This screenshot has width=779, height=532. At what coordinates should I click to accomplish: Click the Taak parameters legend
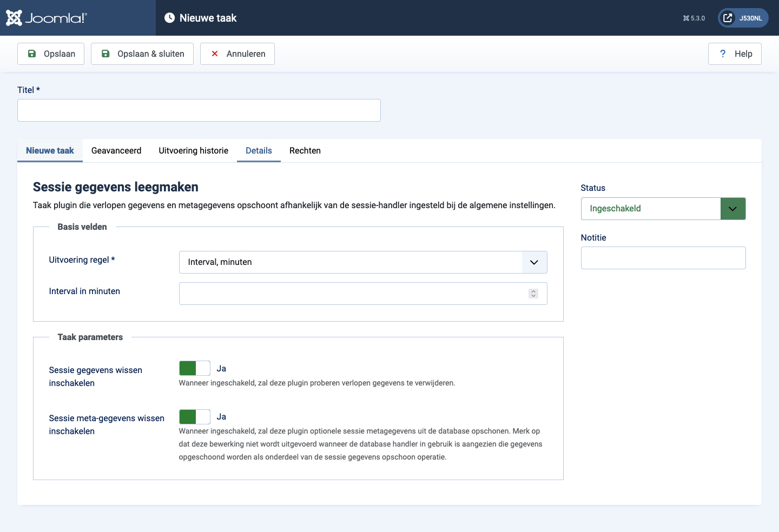pos(90,337)
